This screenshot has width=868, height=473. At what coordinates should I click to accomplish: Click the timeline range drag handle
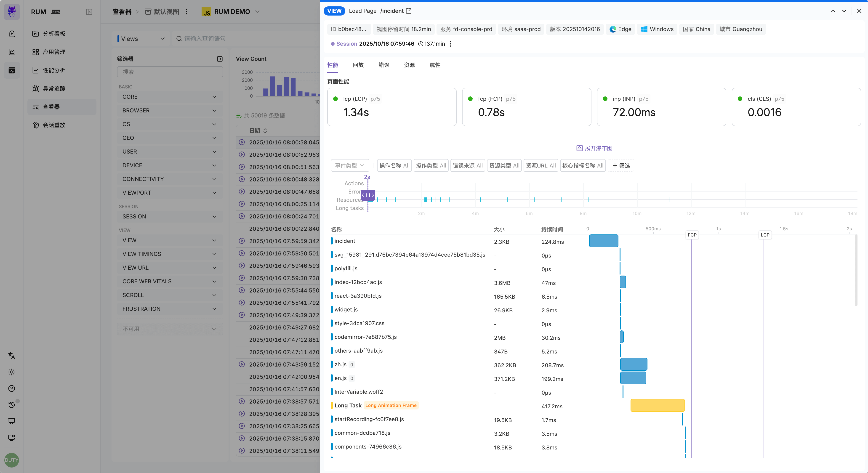368,195
